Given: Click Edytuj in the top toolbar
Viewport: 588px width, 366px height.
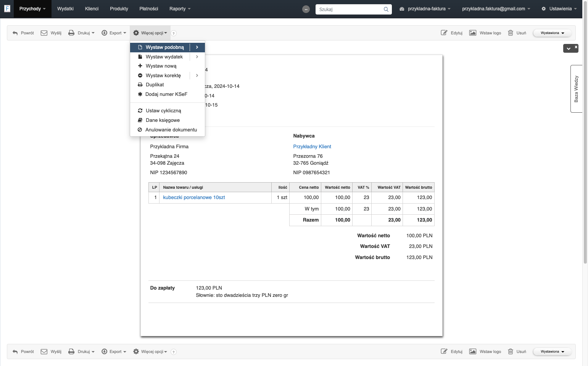Looking at the screenshot, I should [452, 33].
